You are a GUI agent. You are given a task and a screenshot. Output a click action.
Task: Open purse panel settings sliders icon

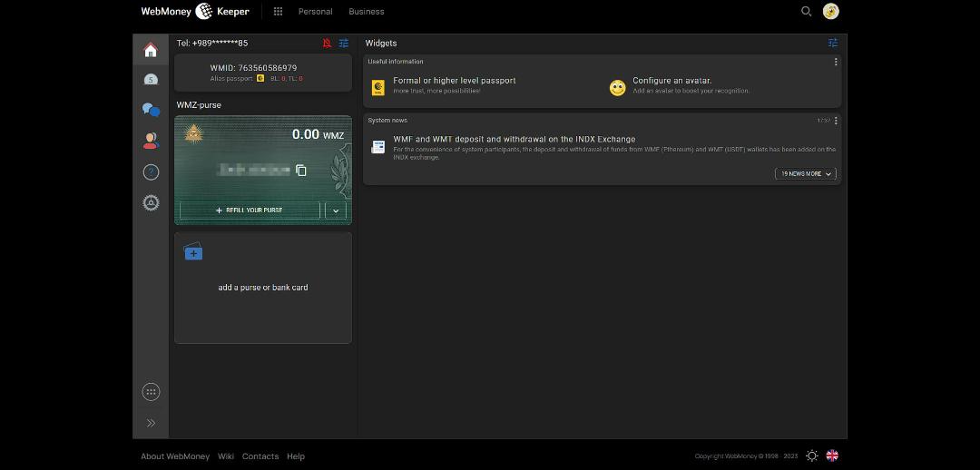point(344,44)
